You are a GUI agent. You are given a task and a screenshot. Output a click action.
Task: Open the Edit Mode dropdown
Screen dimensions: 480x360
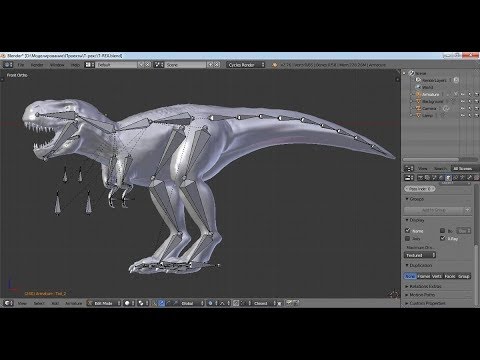click(x=104, y=303)
